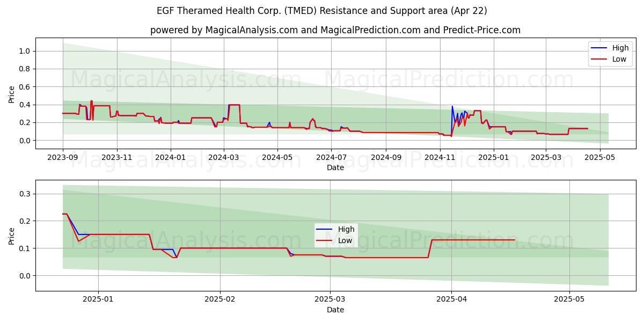Image resolution: width=644 pixels, height=322 pixels.
Task: Click top chart x-axis label '2024-09'
Action: point(386,158)
